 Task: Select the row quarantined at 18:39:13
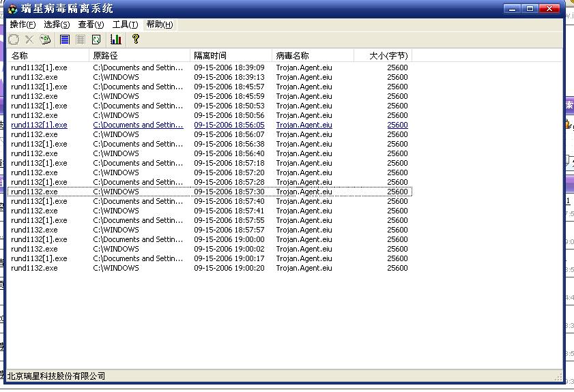click(x=210, y=77)
